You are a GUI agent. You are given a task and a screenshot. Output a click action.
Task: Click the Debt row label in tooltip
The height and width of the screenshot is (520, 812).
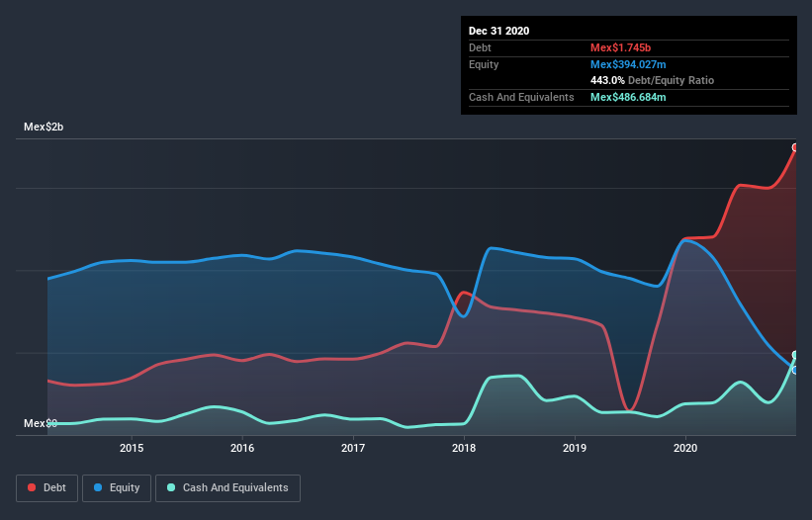coord(480,47)
